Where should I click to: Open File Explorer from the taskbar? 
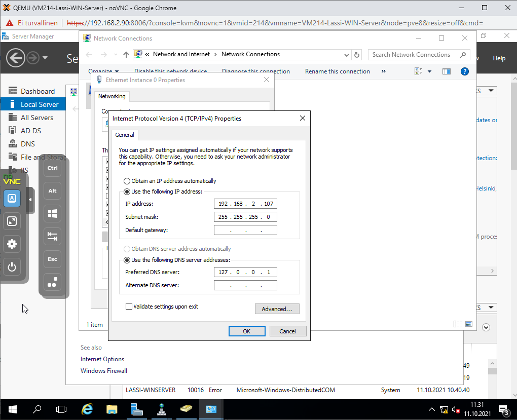pos(112,409)
